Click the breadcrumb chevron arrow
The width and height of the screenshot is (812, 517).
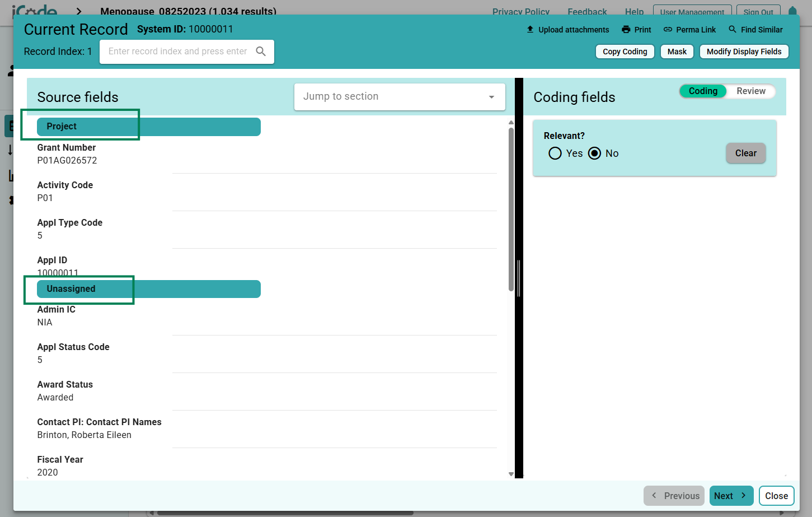[x=79, y=11]
